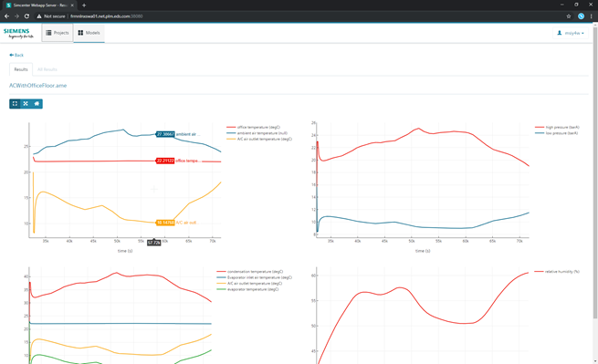Click the fullscreen arrows icon in the blue toolbar
This screenshot has height=364, width=598.
coord(26,104)
